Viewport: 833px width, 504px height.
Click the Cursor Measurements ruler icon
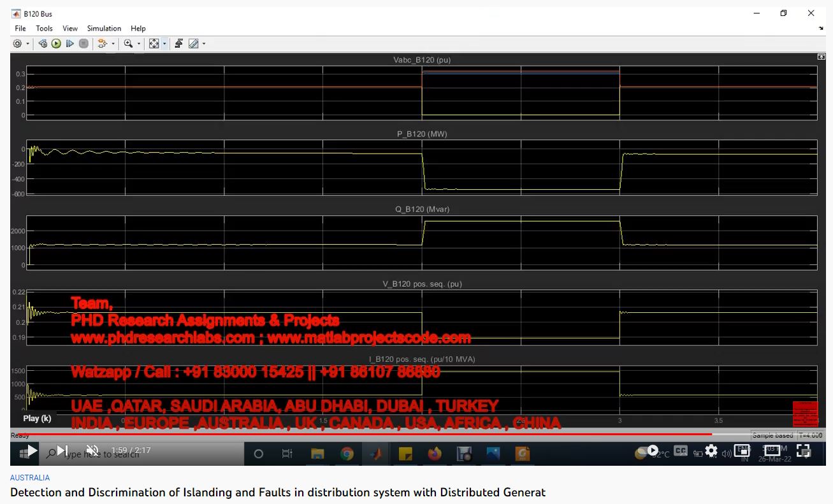tap(193, 44)
